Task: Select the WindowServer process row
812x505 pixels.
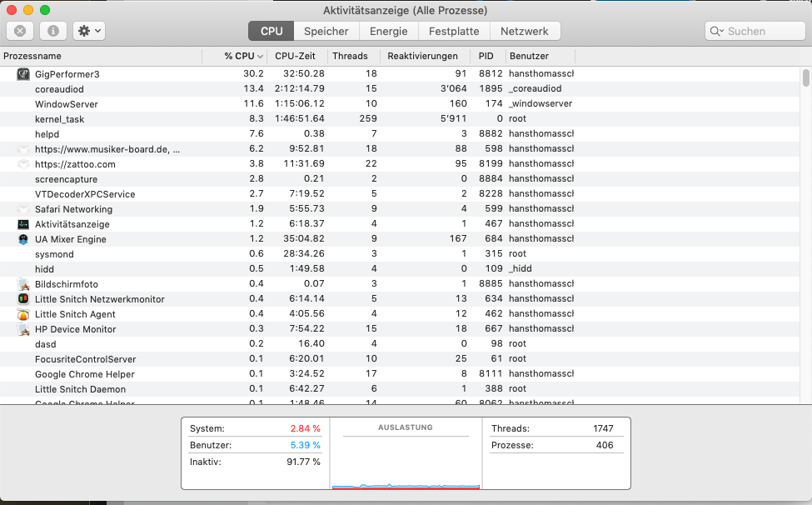Action: (400, 104)
